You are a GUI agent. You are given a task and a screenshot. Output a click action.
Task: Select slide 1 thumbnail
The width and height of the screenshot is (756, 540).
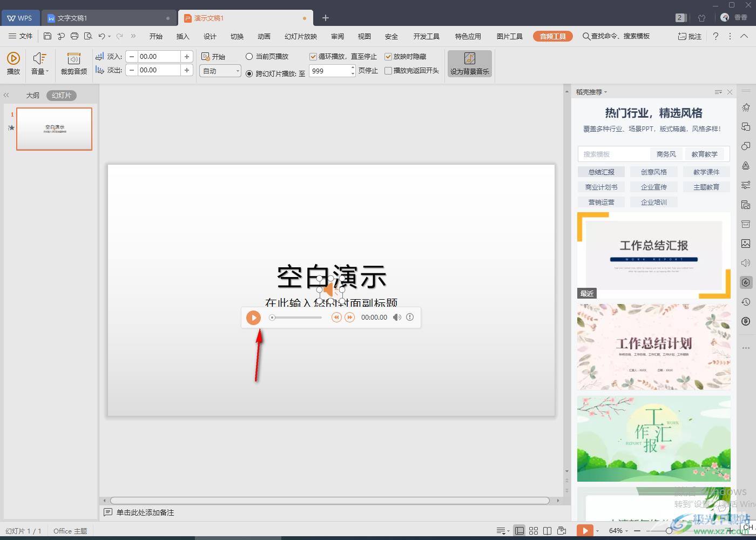click(54, 129)
